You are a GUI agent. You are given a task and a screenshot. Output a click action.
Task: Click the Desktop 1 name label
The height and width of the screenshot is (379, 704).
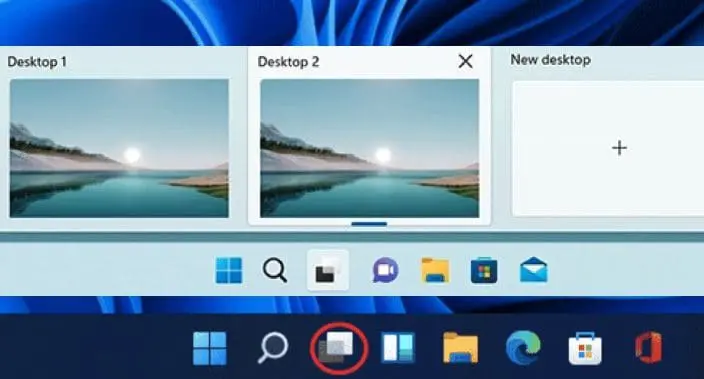tap(37, 62)
